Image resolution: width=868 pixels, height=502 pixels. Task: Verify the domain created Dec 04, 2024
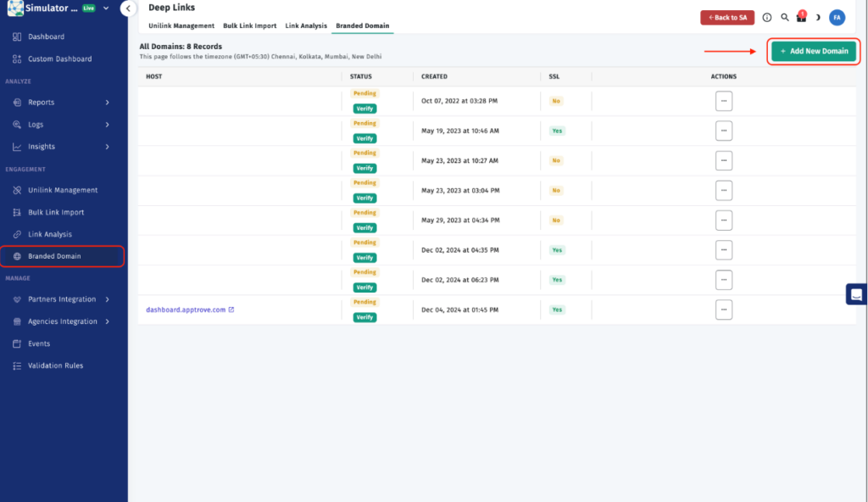(364, 317)
